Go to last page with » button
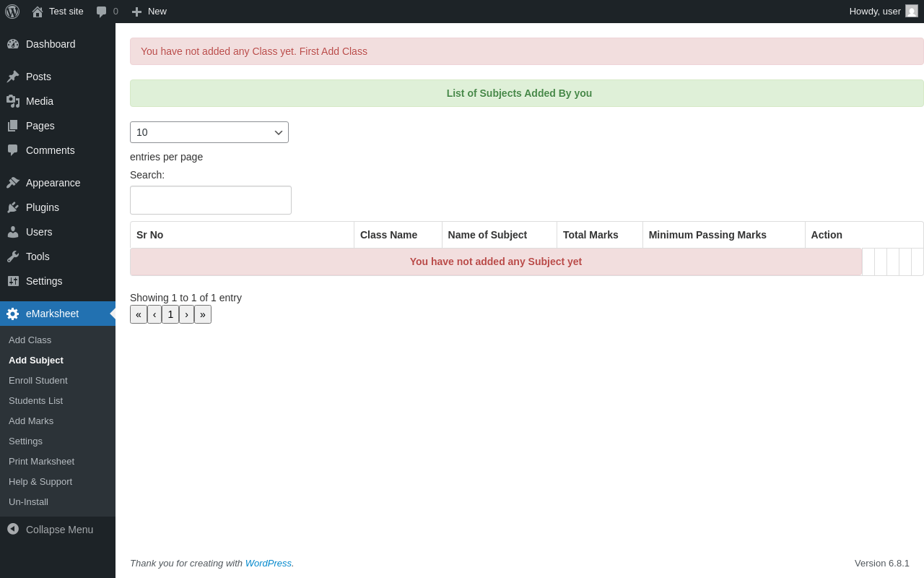 [203, 314]
